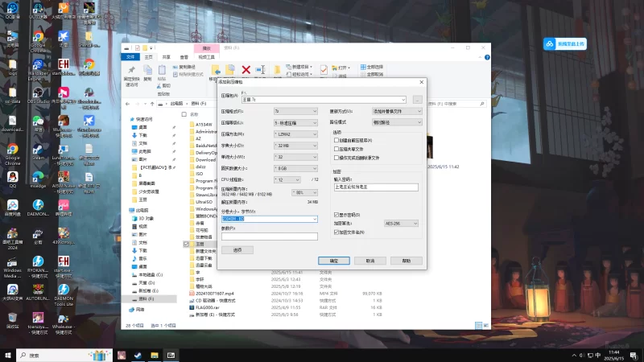Click the Pin to Quick access icon
The image size is (644, 362).
[131, 70]
